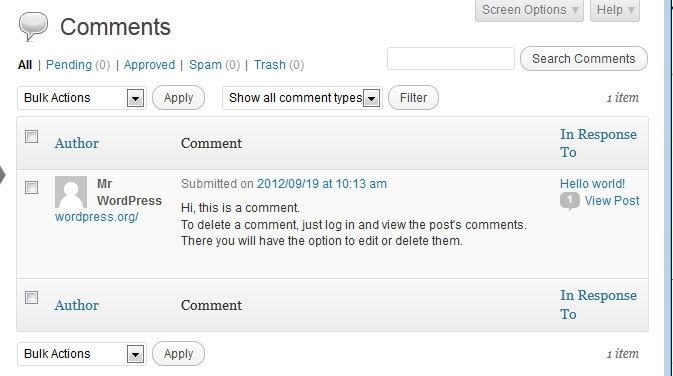Viewport: 673px width, 376px height.
Task: Click the sidebar collapse arrow at left edge
Action: point(3,175)
